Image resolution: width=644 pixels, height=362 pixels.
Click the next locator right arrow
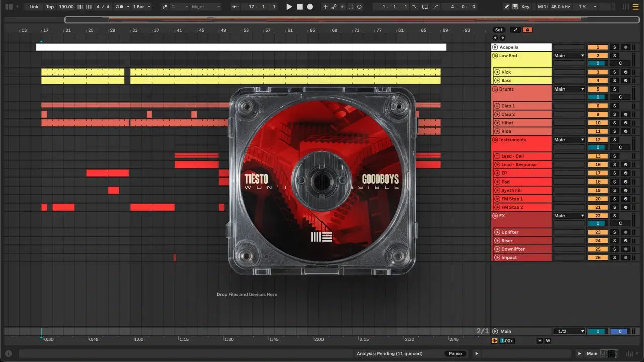coord(502,38)
